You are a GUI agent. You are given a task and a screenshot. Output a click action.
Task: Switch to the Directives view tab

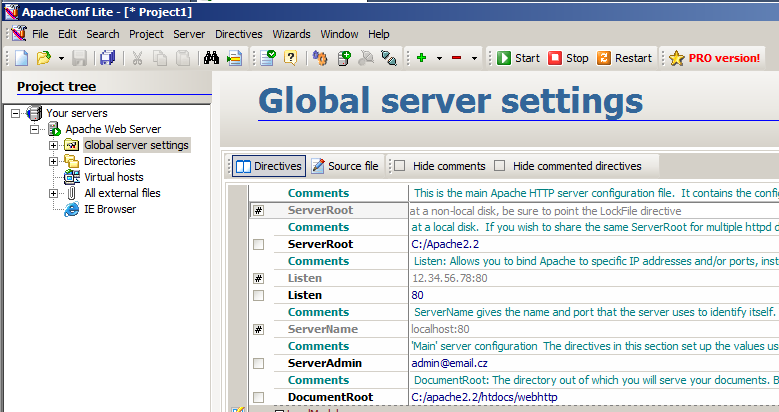coord(269,166)
